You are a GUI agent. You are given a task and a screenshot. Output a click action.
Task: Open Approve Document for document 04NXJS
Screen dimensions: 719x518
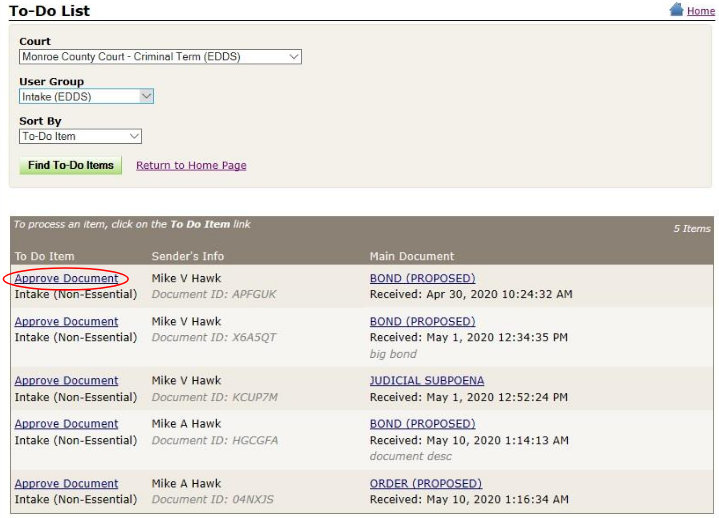tap(66, 483)
